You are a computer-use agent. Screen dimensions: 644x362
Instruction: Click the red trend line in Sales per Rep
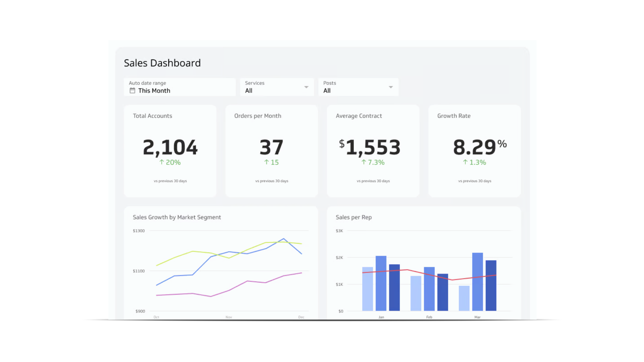tap(407, 269)
